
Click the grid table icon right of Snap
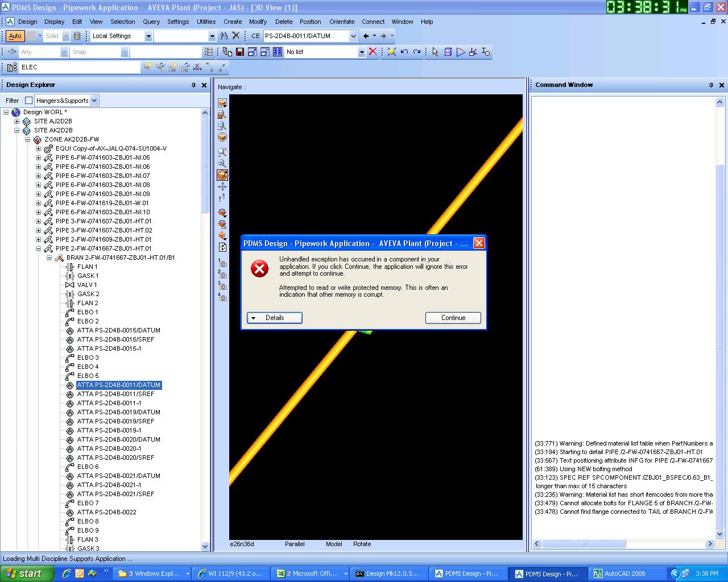click(209, 52)
